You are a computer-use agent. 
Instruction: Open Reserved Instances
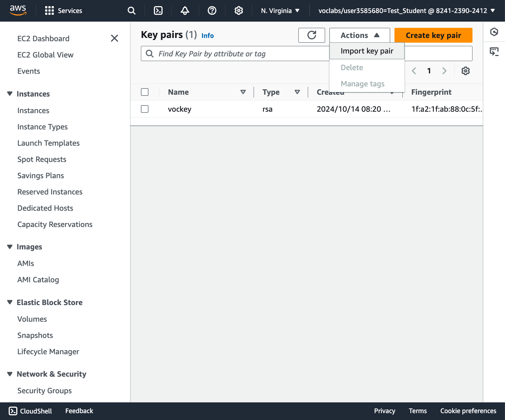[x=50, y=192]
